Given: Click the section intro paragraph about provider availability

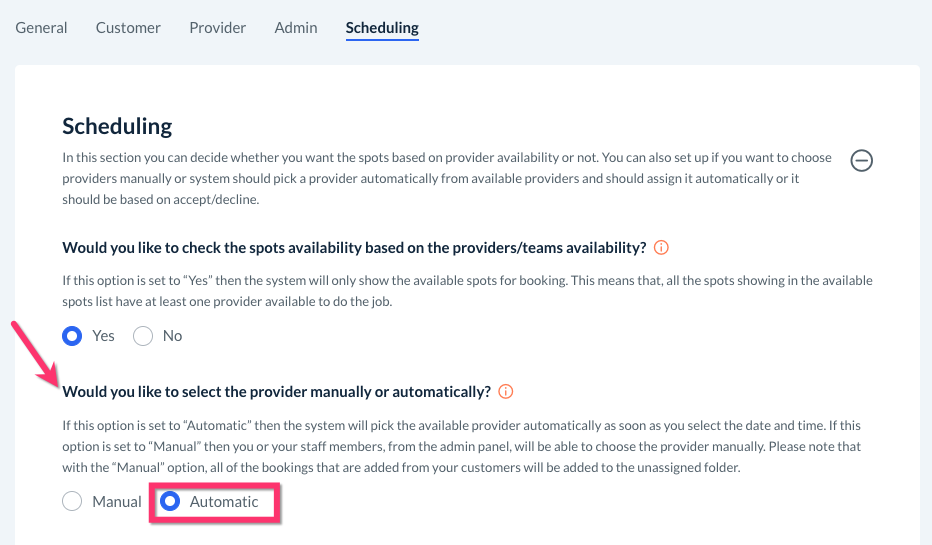Looking at the screenshot, I should point(440,177).
